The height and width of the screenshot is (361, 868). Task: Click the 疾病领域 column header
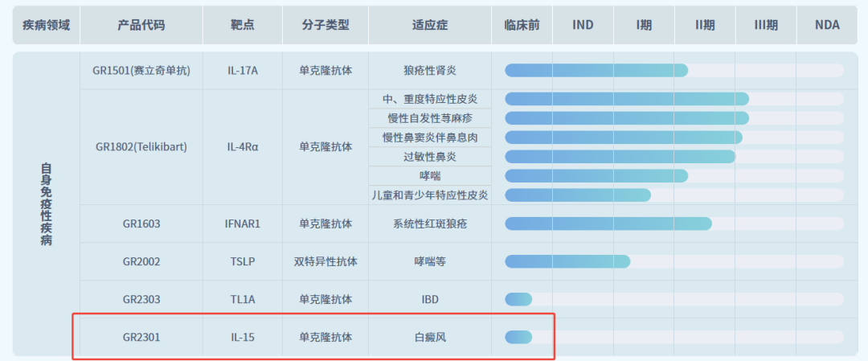46,25
